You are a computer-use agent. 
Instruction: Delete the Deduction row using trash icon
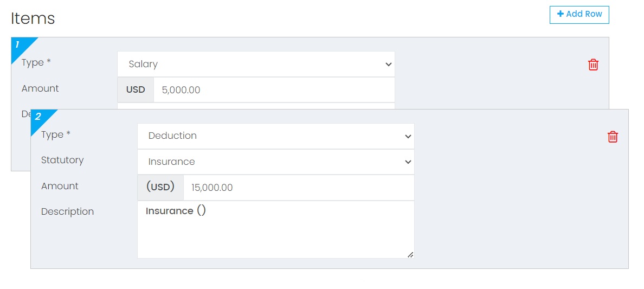coord(613,137)
